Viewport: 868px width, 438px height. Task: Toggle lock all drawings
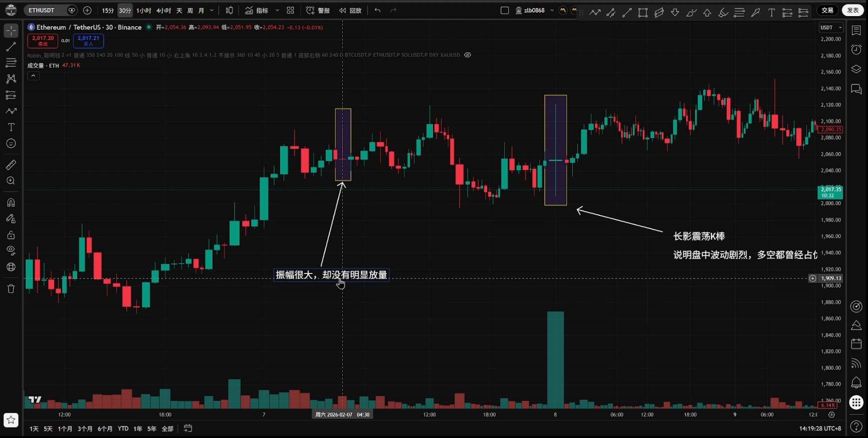11,235
